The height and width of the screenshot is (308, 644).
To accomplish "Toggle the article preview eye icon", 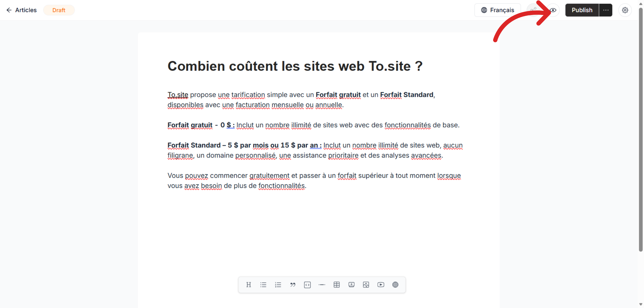I will pos(553,10).
